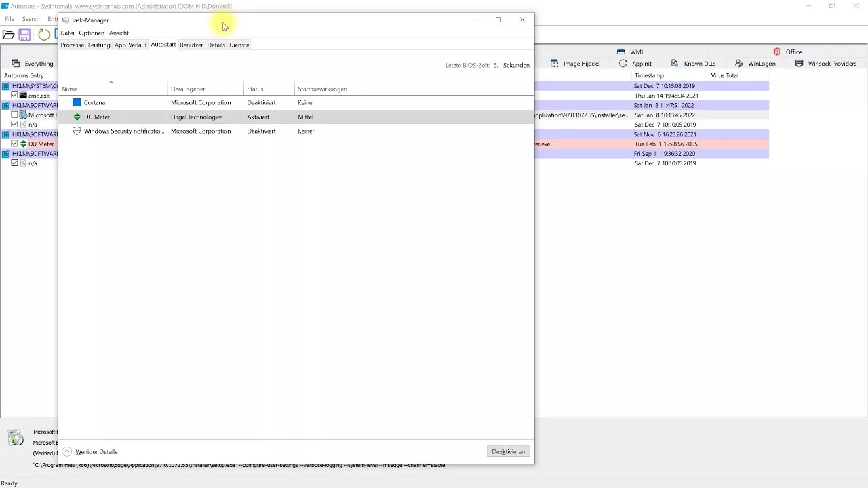The height and width of the screenshot is (488, 868).
Task: Switch to the Dienste tab
Action: 239,45
